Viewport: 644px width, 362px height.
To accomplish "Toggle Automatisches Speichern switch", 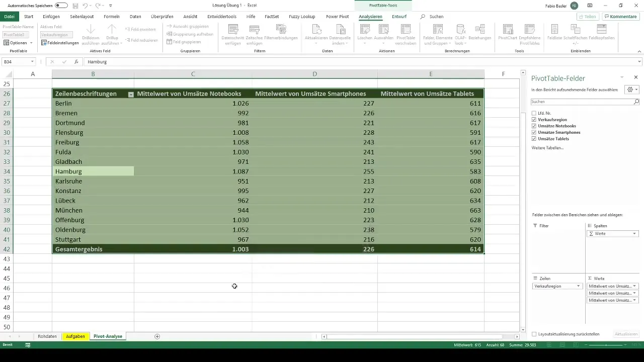I will click(61, 6).
